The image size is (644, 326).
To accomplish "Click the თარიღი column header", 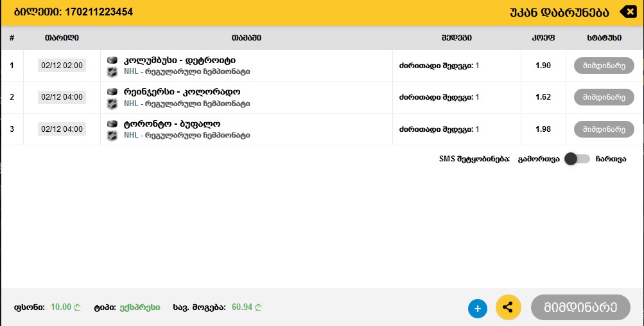I will tap(62, 38).
